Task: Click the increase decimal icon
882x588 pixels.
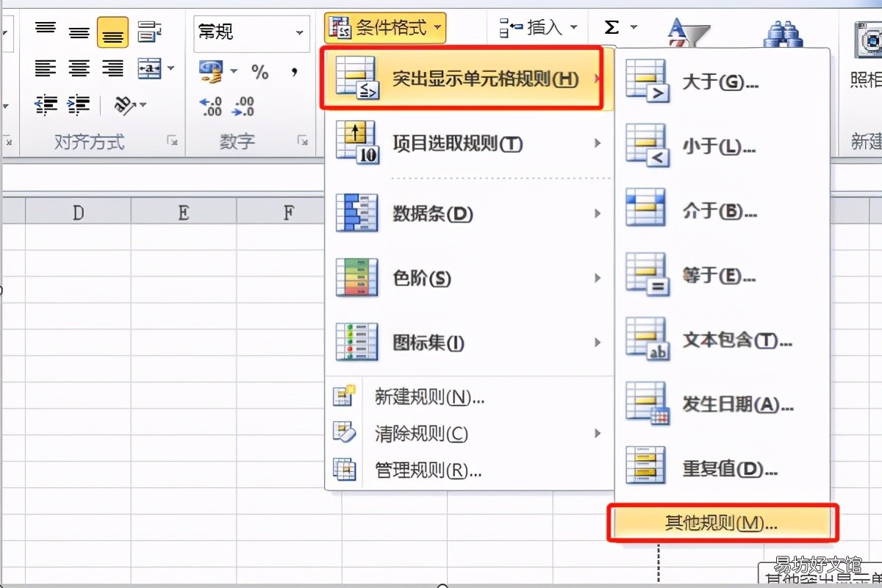Action: point(211,107)
